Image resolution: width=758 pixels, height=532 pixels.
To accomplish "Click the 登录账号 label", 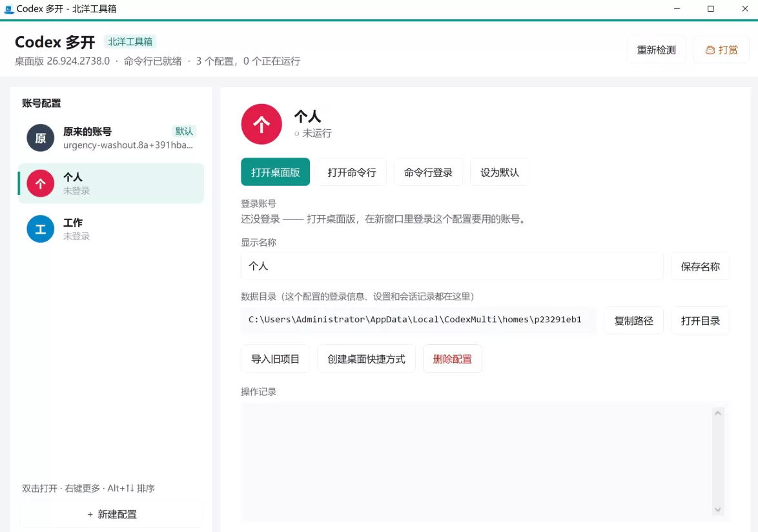I will (259, 203).
